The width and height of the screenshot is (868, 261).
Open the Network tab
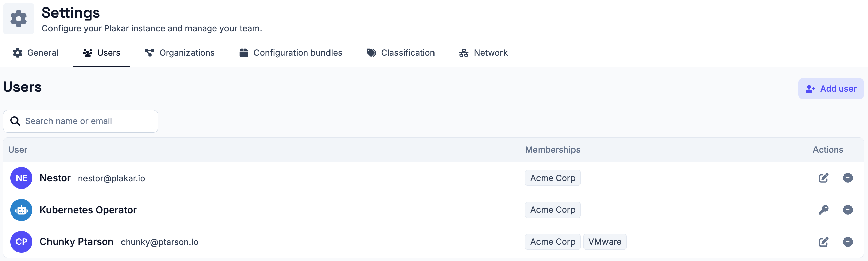pyautogui.click(x=483, y=53)
